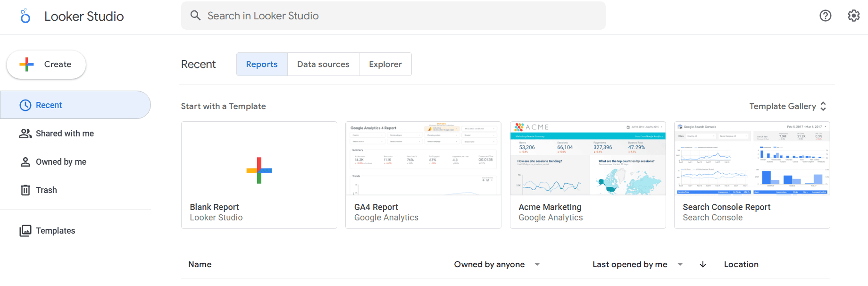This screenshot has height=286, width=868.
Task: Click the Recent clock icon
Action: (25, 105)
